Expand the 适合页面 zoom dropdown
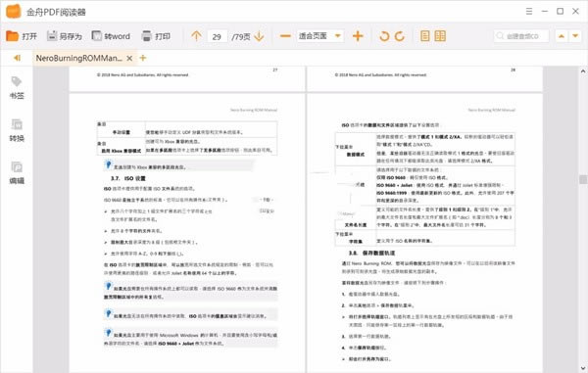The image size is (588, 373). pos(337,36)
